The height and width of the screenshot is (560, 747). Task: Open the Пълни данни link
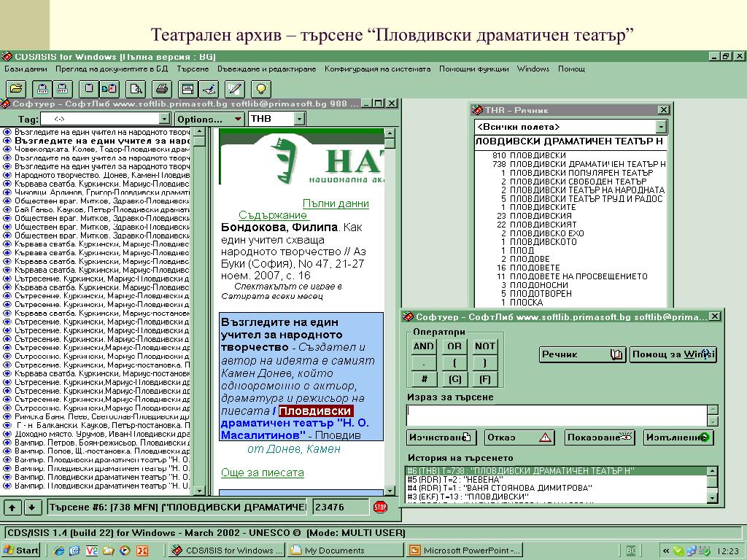[336, 204]
